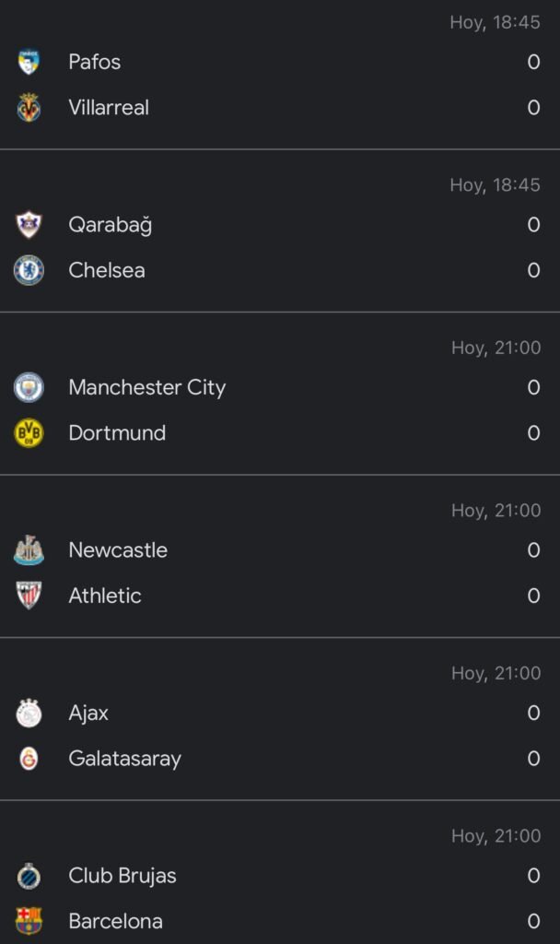This screenshot has width=560, height=944.
Task: Click the Galatasaray crest
Action: (29, 759)
